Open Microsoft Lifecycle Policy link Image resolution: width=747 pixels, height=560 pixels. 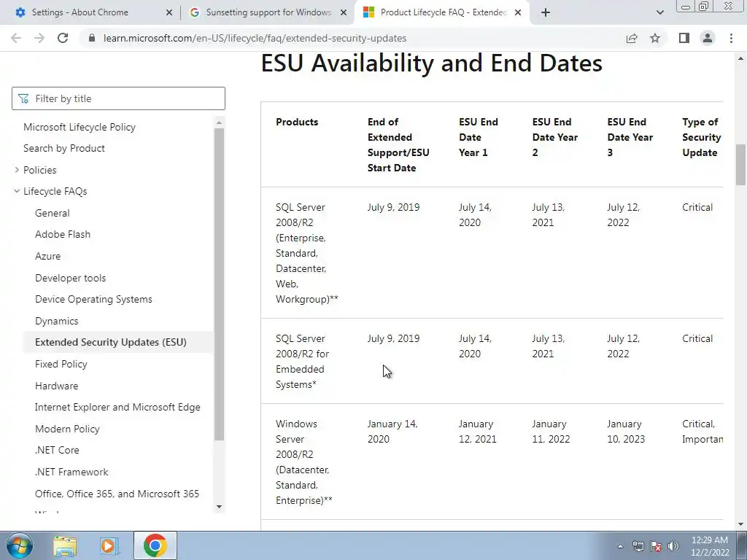click(x=80, y=127)
